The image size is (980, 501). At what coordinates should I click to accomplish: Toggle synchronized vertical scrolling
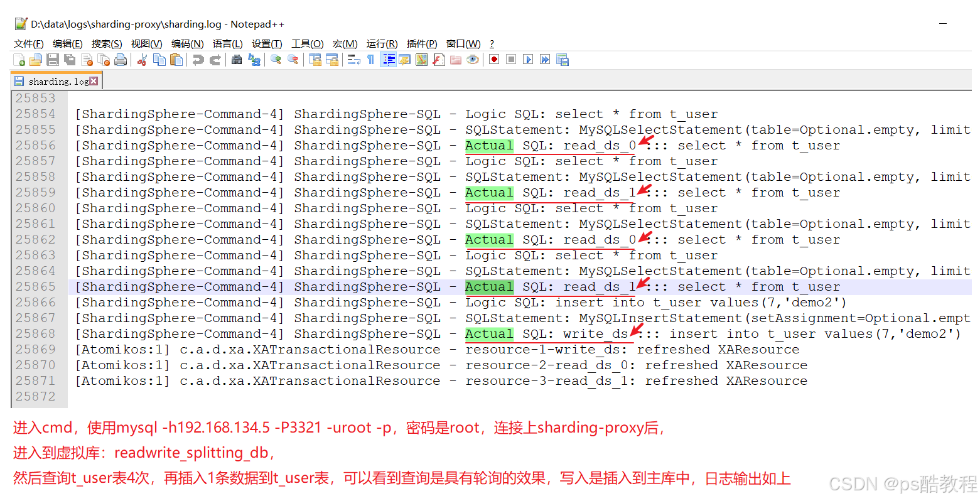click(315, 60)
